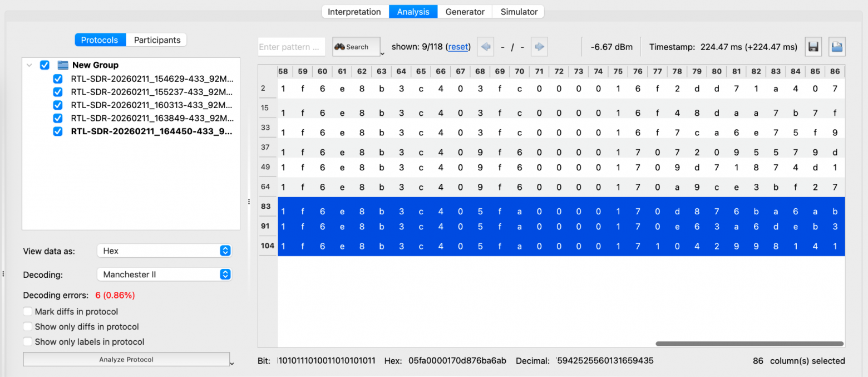Select the Analysis tab
Viewport: 868px width, 377px height.
pos(413,12)
